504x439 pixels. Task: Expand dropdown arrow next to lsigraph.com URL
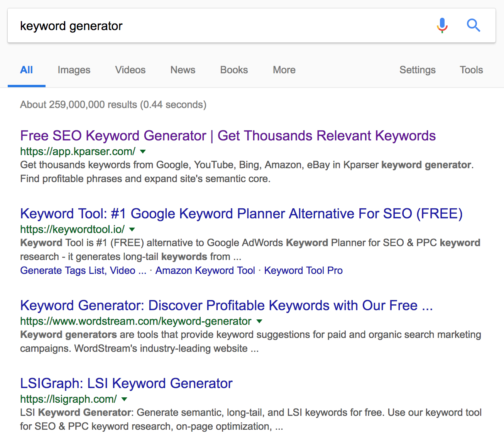[x=124, y=399]
